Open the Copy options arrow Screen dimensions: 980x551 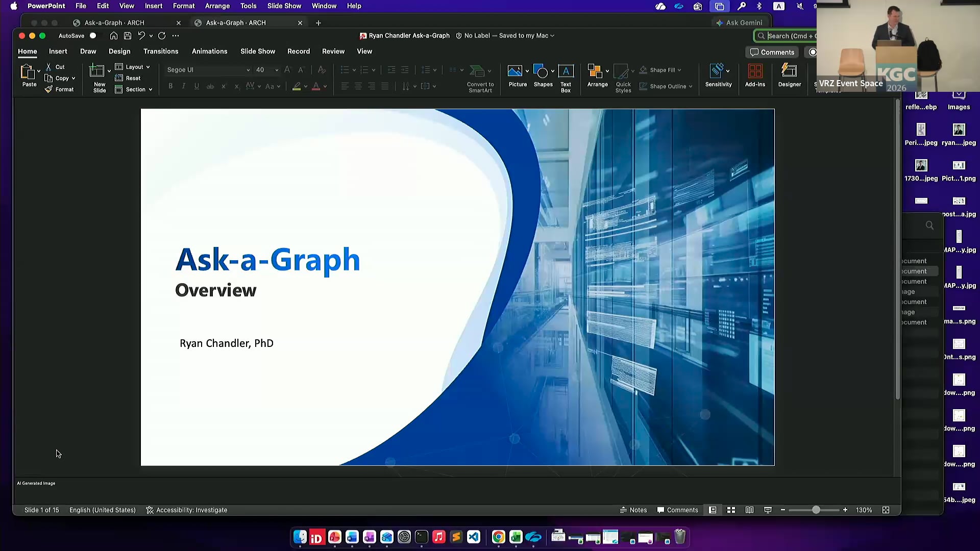73,78
